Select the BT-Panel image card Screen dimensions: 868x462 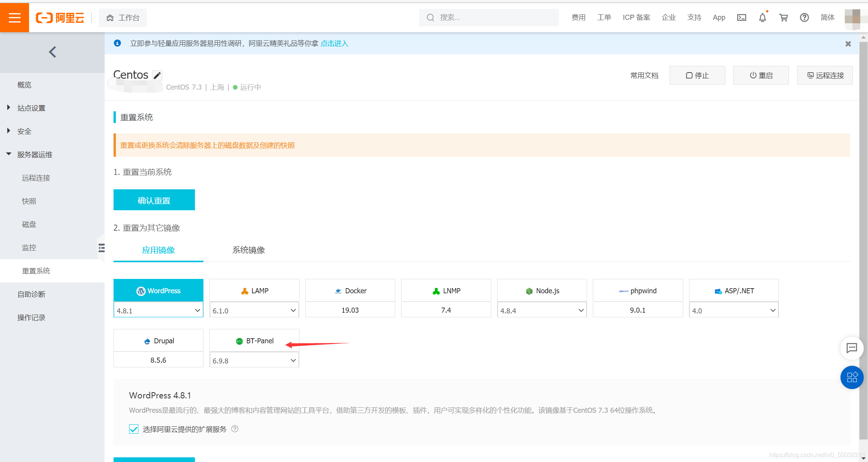coord(254,341)
